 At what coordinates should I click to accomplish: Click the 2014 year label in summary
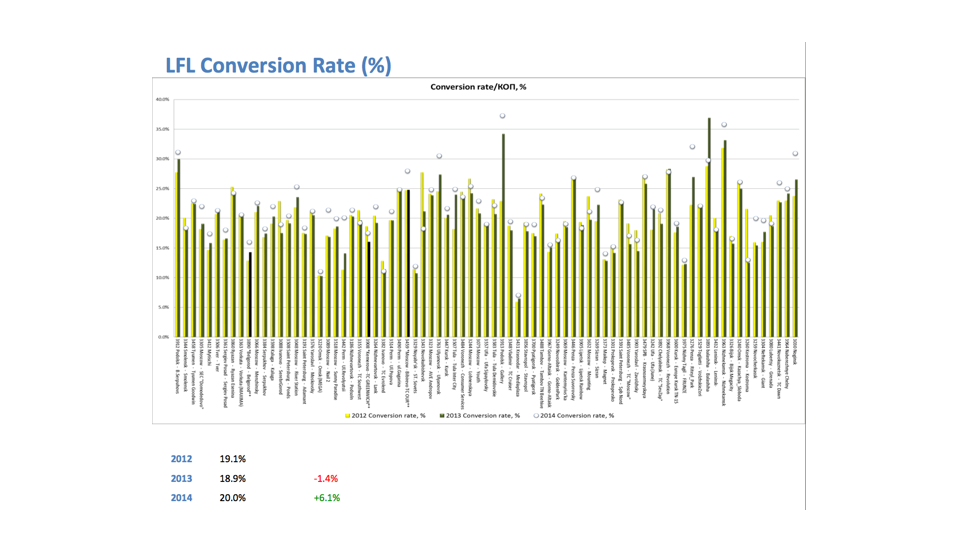coord(181,498)
